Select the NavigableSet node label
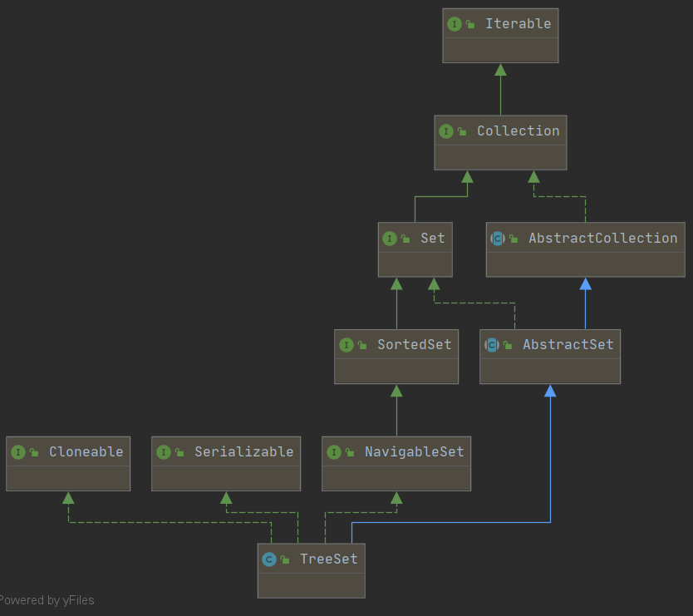 (414, 452)
